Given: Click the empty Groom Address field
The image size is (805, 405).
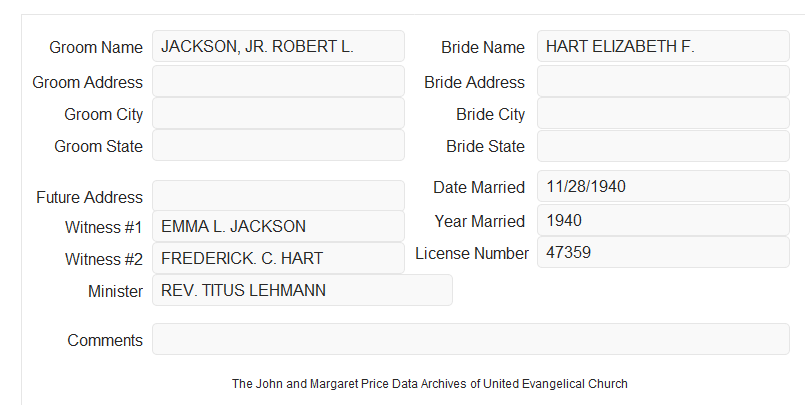Looking at the screenshot, I should (278, 81).
